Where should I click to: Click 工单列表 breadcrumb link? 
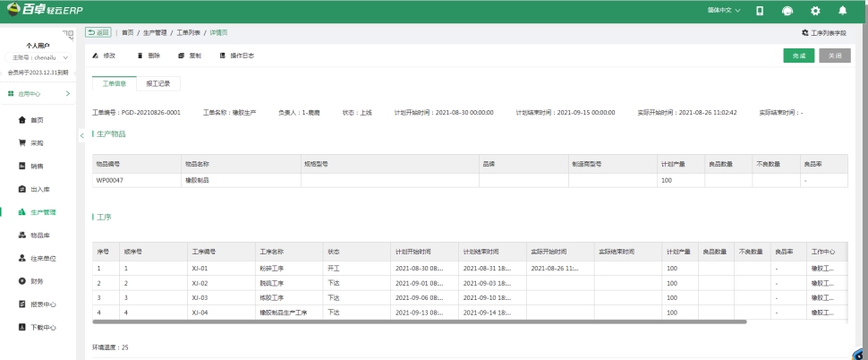coord(189,32)
